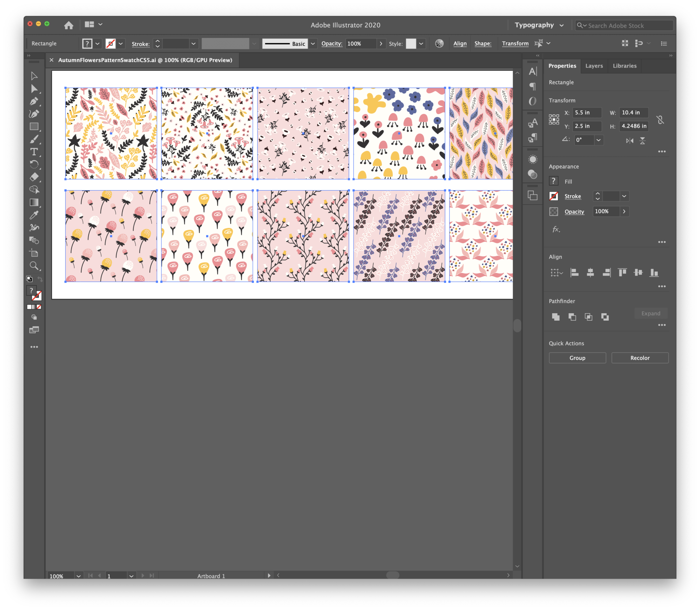
Task: Click the W width input field
Action: pos(633,112)
